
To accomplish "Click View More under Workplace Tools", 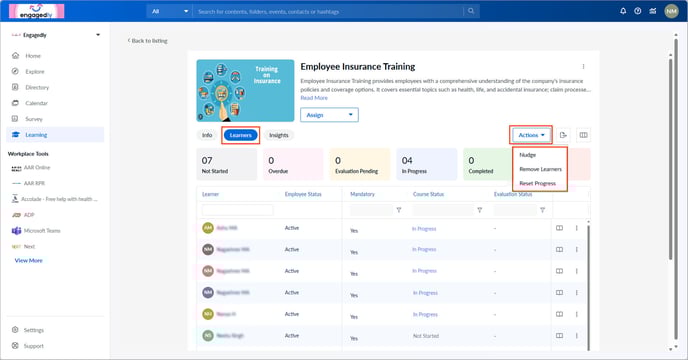I will point(29,261).
